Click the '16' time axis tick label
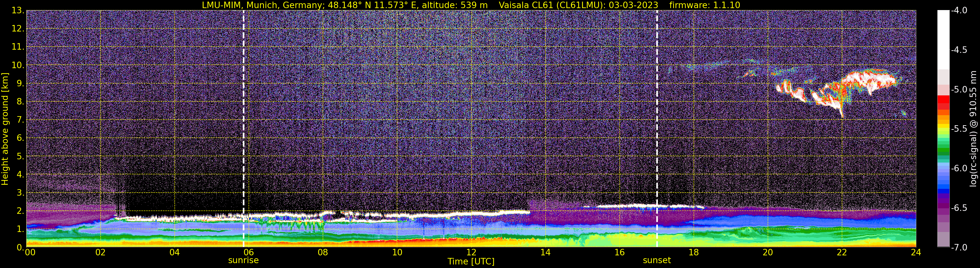 click(620, 252)
